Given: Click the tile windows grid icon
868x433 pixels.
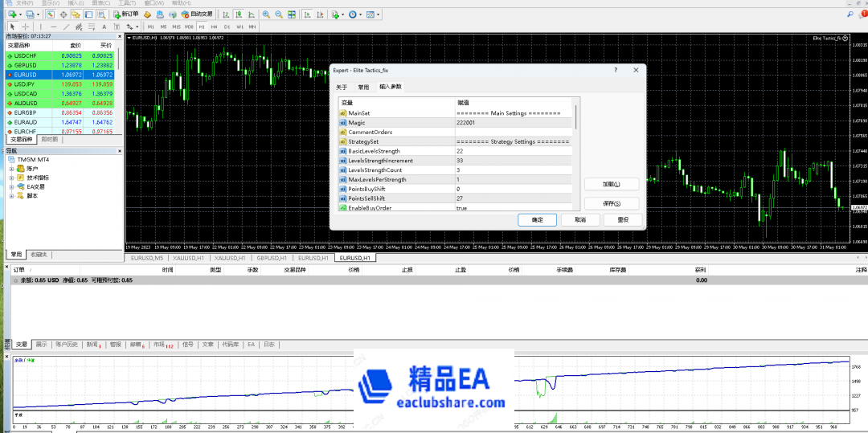Looking at the screenshot, I should tap(290, 14).
